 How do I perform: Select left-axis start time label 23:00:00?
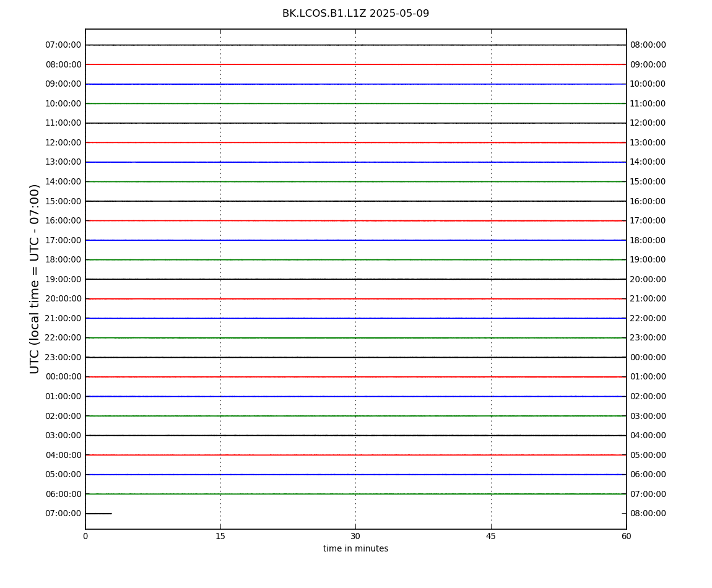coord(63,357)
